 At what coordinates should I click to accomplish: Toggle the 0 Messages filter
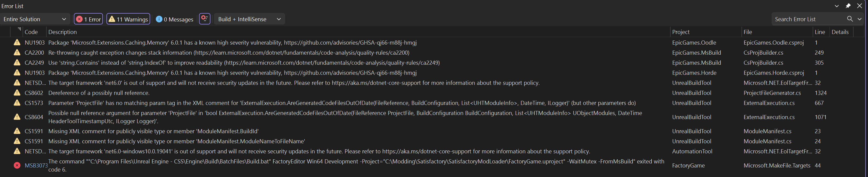pos(175,19)
